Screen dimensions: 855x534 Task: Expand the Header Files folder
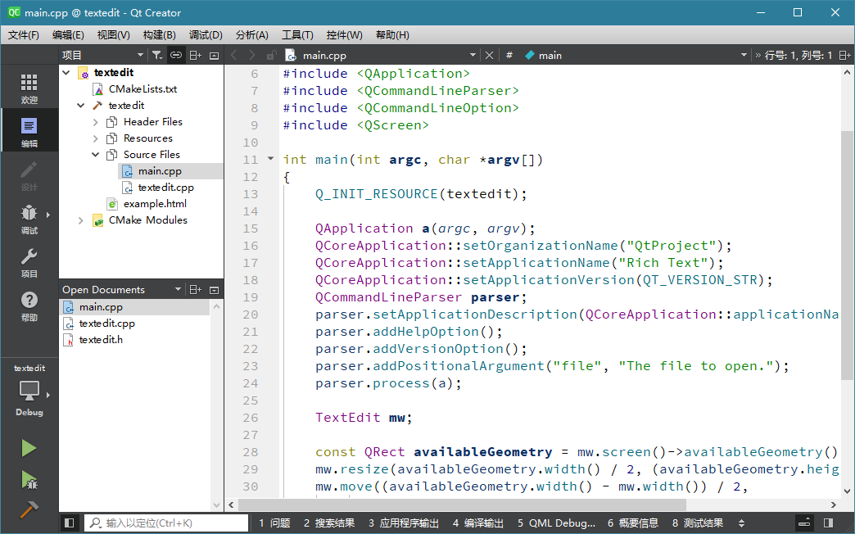coord(95,122)
